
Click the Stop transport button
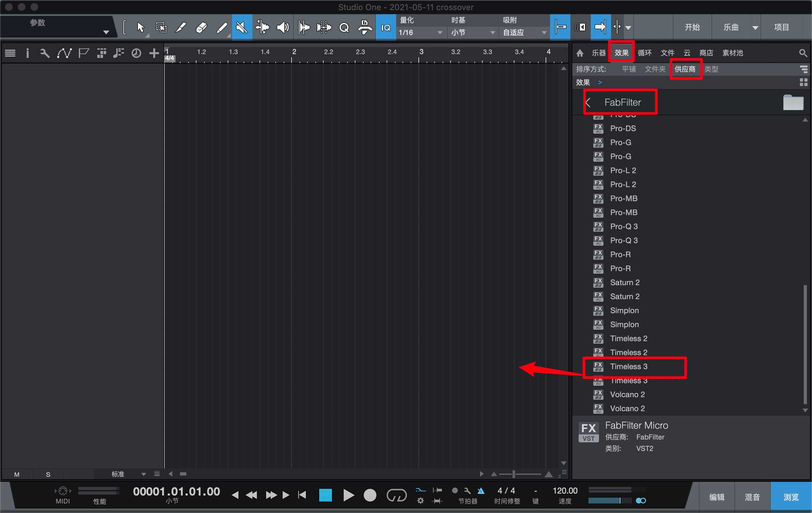(326, 495)
